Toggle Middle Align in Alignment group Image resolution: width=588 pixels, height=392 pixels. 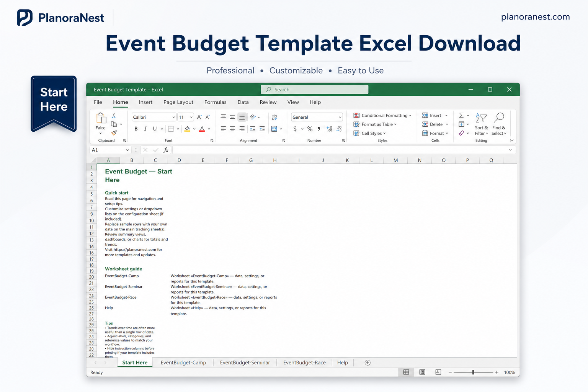pyautogui.click(x=232, y=117)
